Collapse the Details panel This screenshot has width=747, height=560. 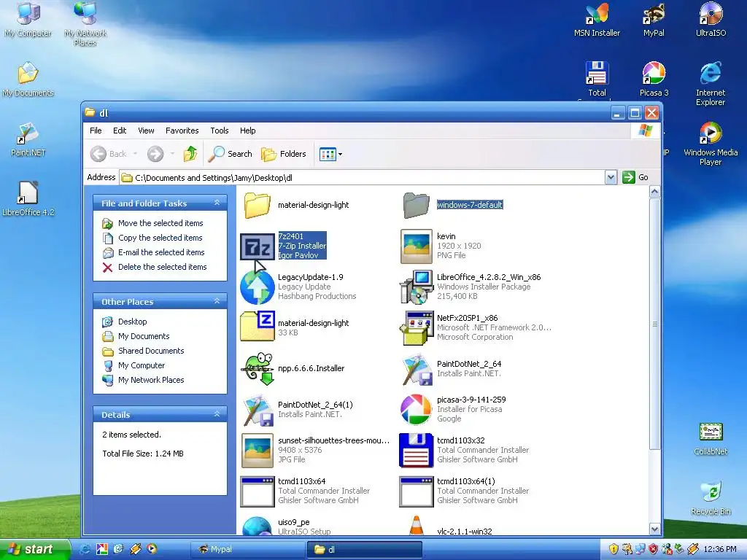pyautogui.click(x=217, y=414)
